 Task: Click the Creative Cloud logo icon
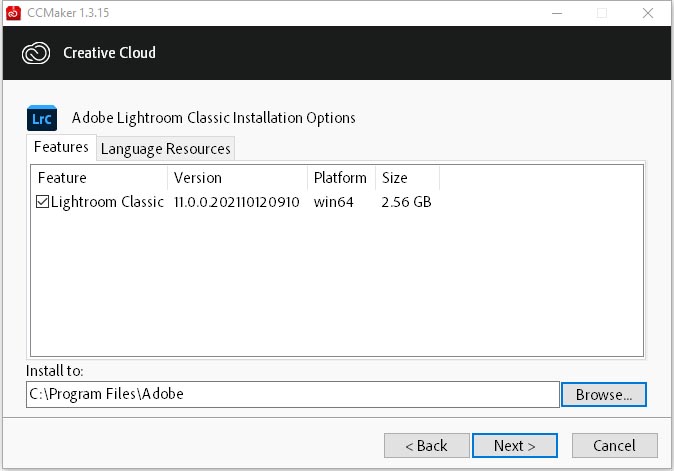coord(36,53)
